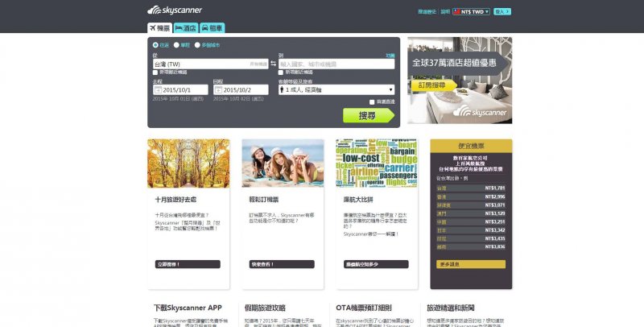Enable the direct-flights-only checkbox above 搜尋
The width and height of the screenshot is (644, 327).
(372, 101)
